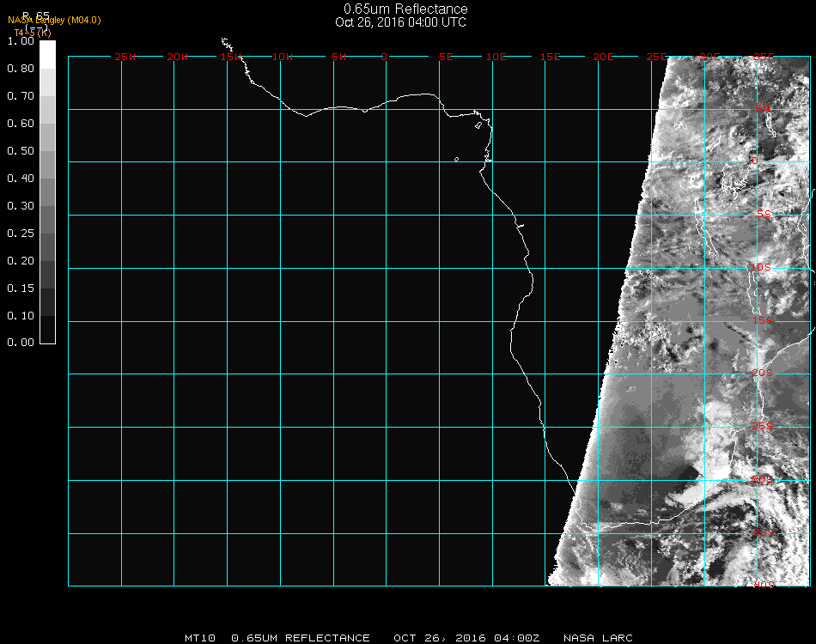Screen dimensions: 816x644
Task: Click the 10S latitude label
Action: pyautogui.click(x=762, y=268)
